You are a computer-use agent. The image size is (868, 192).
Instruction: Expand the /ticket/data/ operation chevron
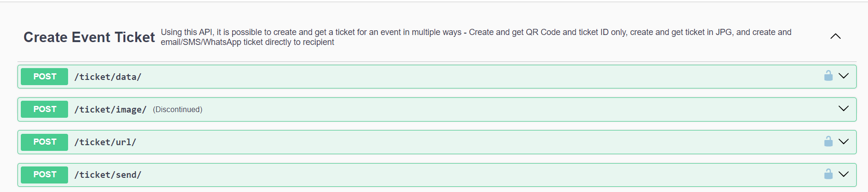tap(843, 76)
